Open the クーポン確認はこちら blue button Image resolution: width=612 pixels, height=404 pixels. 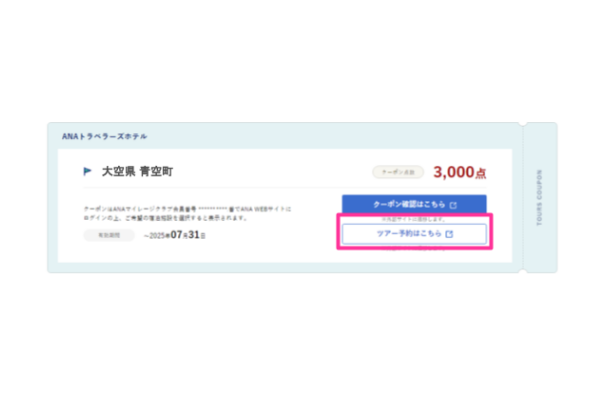pos(414,204)
